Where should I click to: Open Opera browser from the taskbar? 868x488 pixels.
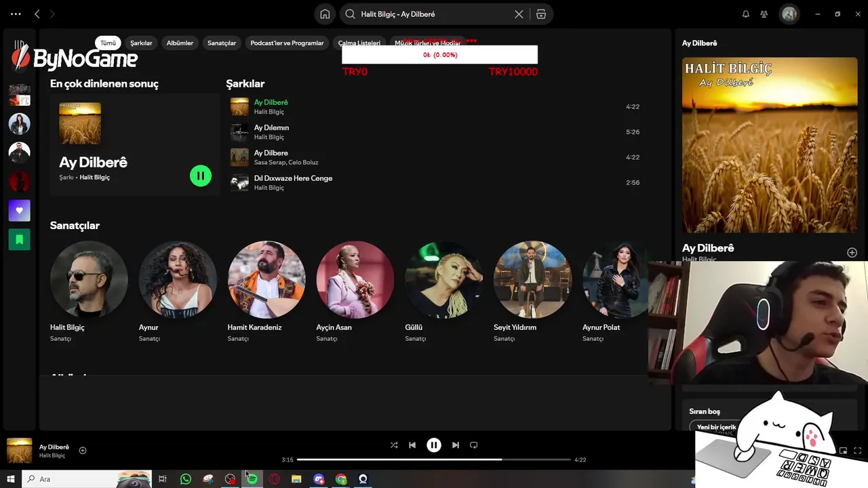point(274,479)
